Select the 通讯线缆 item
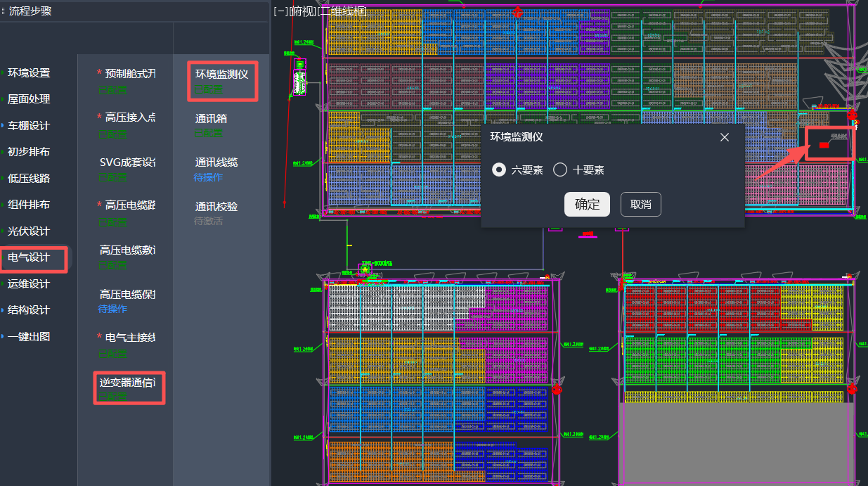Screen dimensions: 868x486 point(216,162)
